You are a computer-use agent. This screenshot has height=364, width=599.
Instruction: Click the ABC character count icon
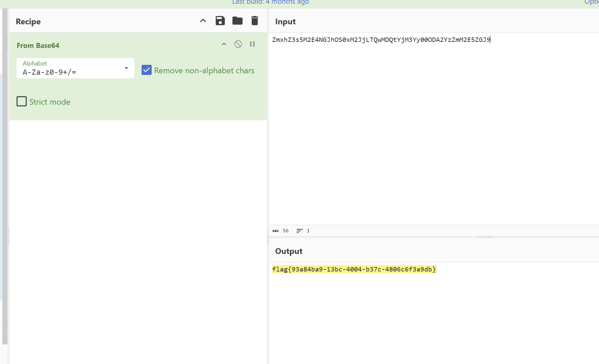(x=276, y=231)
